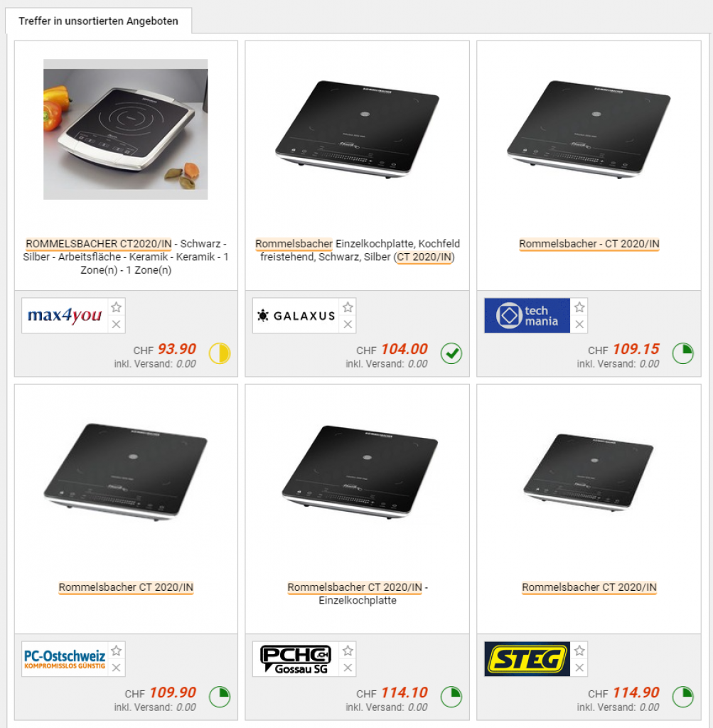Open the Treffer in unsortierten Angeboten tab
This screenshot has height=728, width=713.
(x=98, y=21)
